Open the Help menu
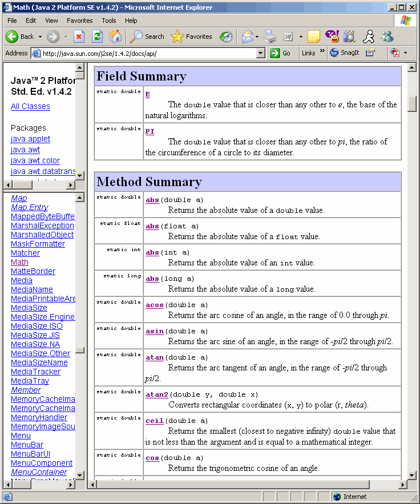The width and height of the screenshot is (420, 504). tap(131, 21)
